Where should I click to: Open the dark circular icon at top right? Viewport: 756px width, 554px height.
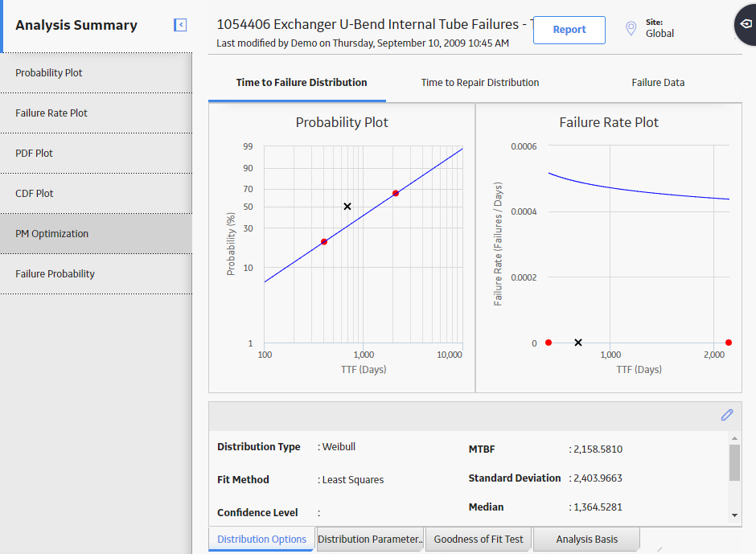click(x=746, y=23)
